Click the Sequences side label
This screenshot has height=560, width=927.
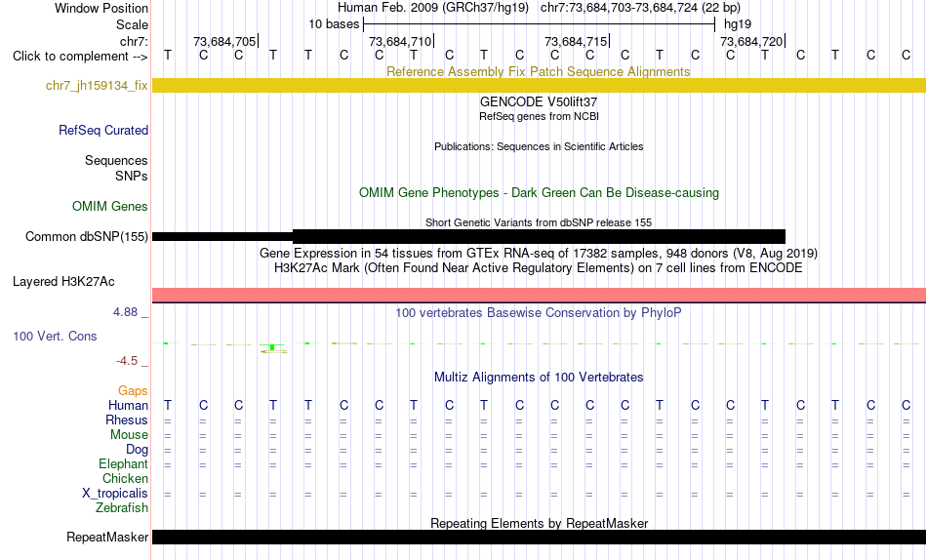click(x=116, y=160)
